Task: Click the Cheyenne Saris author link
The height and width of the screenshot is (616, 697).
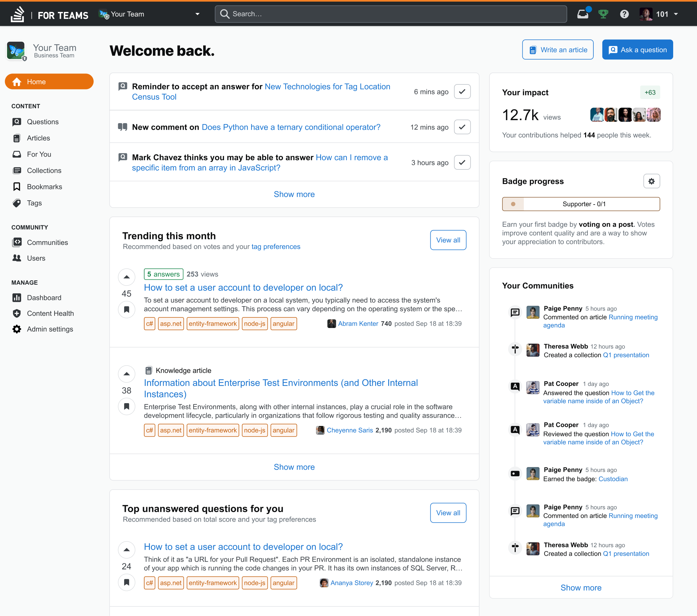Action: coord(349,430)
